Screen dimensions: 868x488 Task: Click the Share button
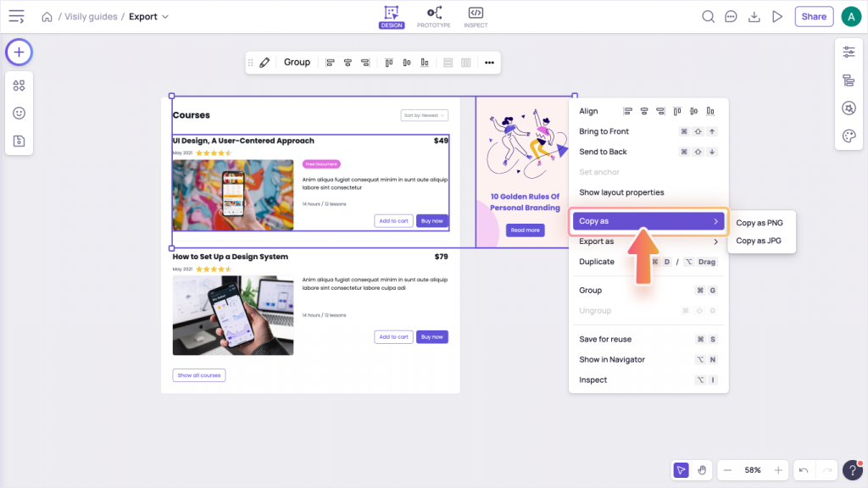[x=814, y=17]
